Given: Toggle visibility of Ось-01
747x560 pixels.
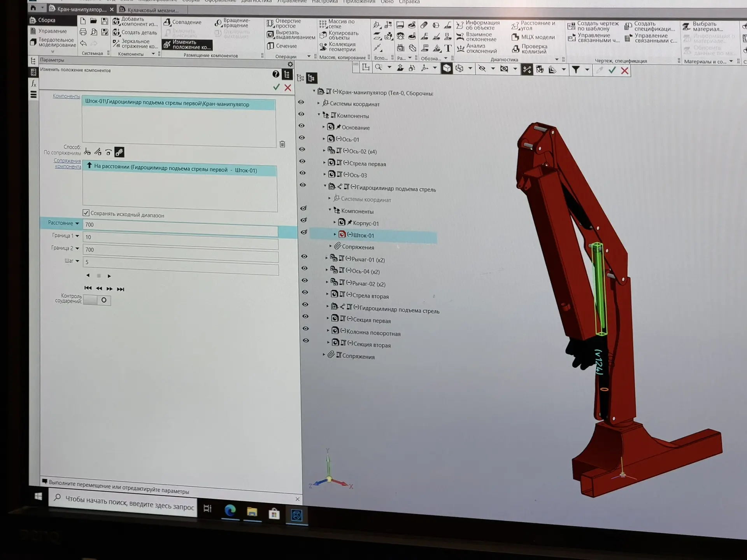Looking at the screenshot, I should point(302,138).
